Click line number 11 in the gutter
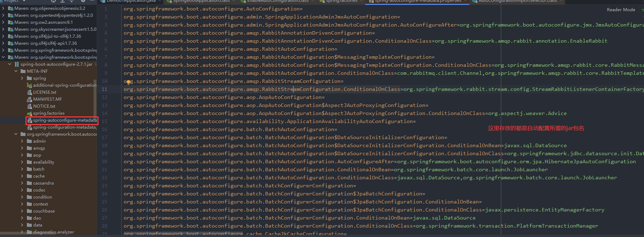This screenshot has height=237, width=644. click(x=104, y=89)
